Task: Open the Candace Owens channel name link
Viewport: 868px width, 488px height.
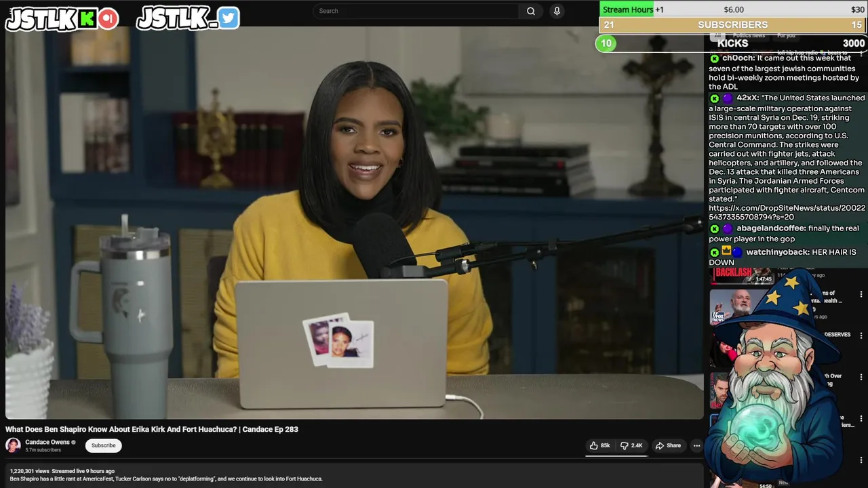Action: pyautogui.click(x=47, y=442)
